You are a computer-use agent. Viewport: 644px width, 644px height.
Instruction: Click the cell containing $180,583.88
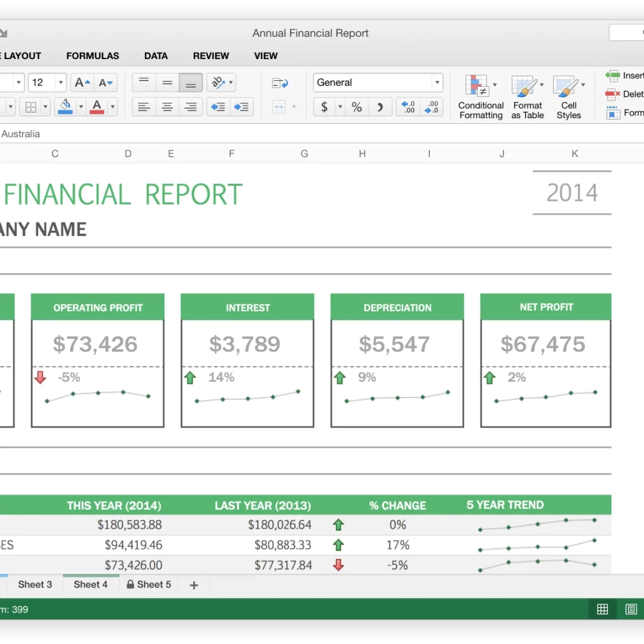pos(129,525)
